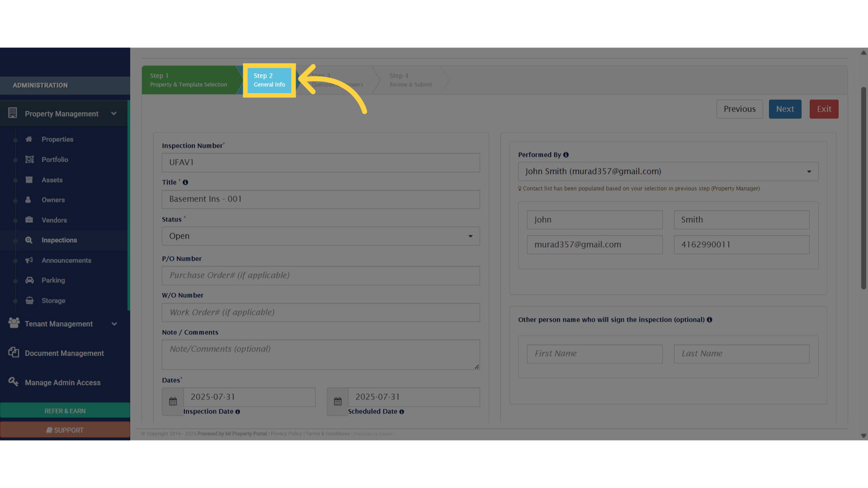Click the Previous button

pos(740,109)
